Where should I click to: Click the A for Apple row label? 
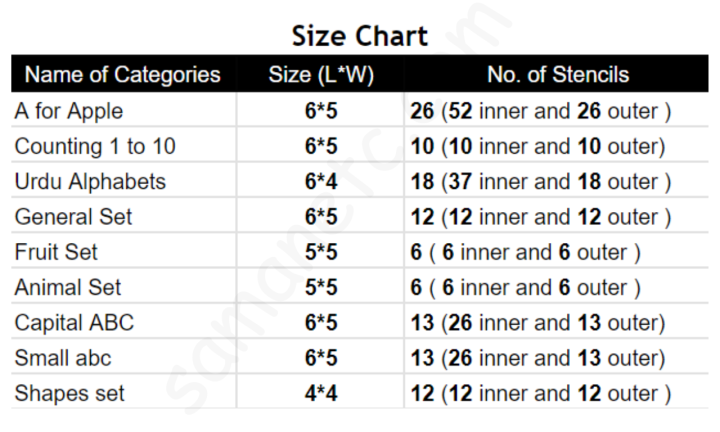pyautogui.click(x=69, y=111)
